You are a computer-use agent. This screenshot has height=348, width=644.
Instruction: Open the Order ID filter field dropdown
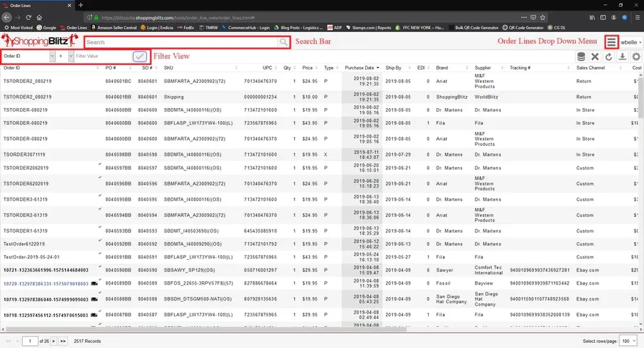52,56
